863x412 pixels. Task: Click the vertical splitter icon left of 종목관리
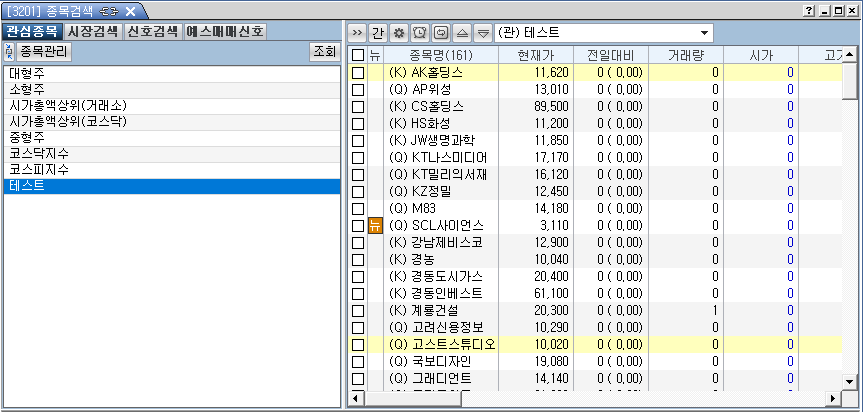click(x=10, y=51)
